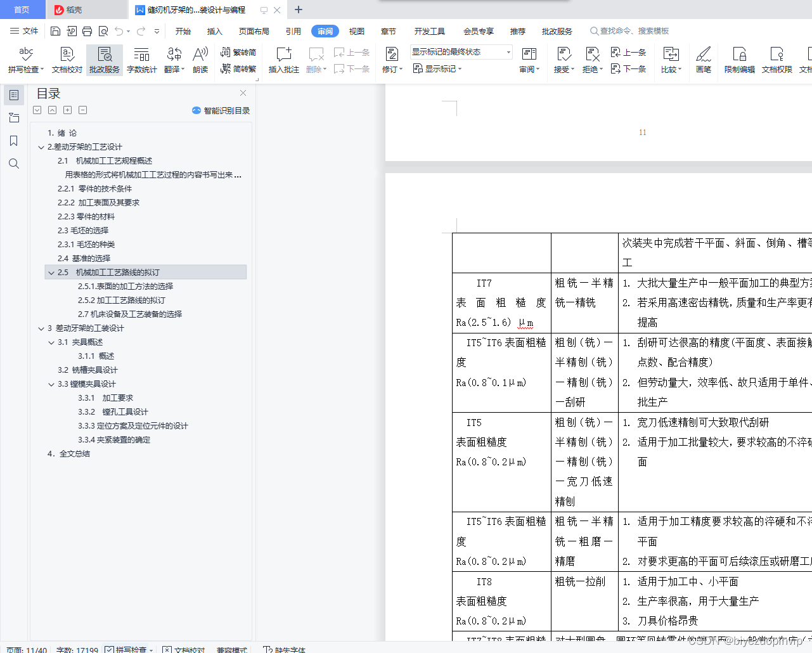This screenshot has width=812, height=653.
Task: Open 拒绝 reject dropdown
Action: 593,60
